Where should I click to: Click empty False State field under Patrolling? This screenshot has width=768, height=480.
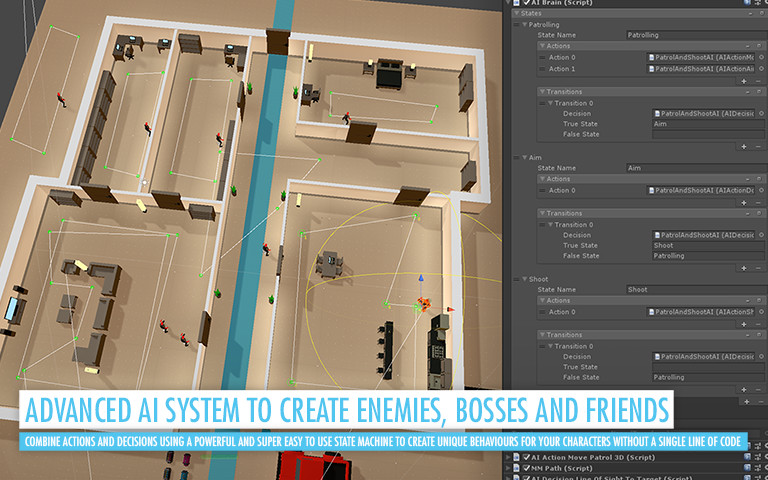pos(709,134)
